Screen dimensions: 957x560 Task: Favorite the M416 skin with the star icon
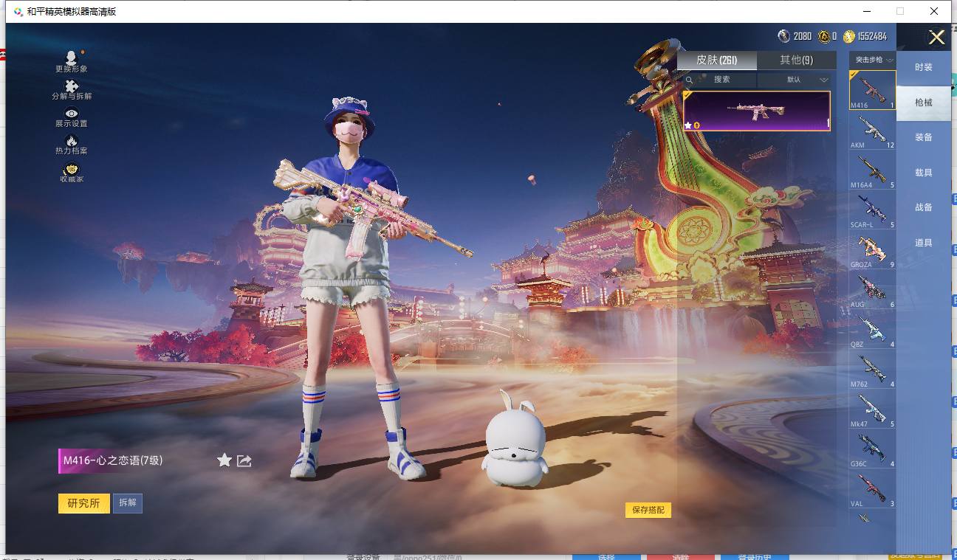click(224, 460)
